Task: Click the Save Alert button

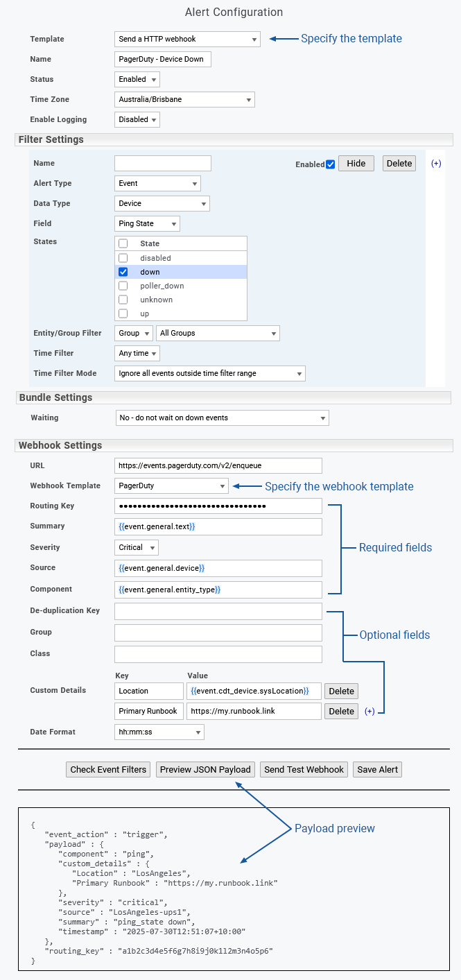Action: click(378, 769)
